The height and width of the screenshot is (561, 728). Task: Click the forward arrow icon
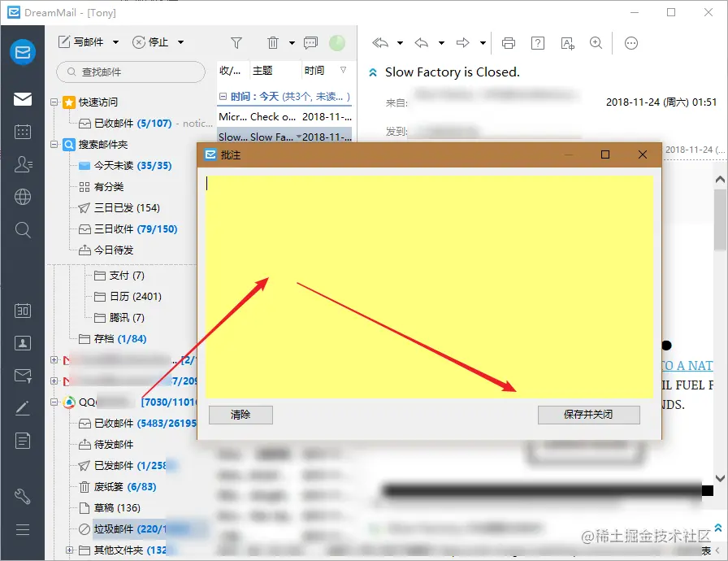point(463,43)
